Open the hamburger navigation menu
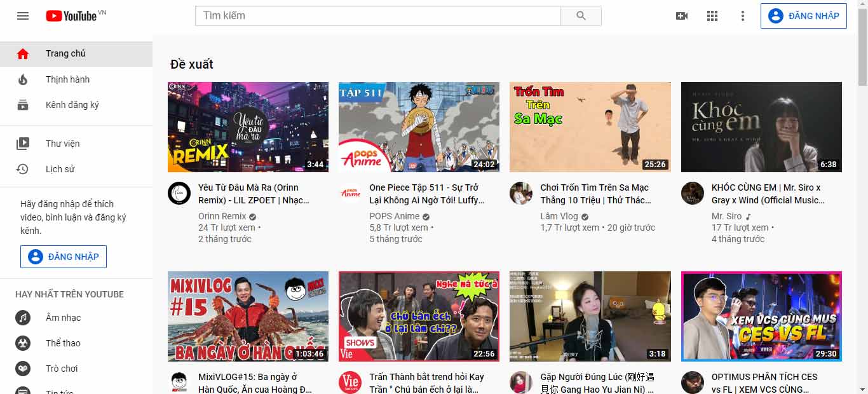 pyautogui.click(x=23, y=16)
